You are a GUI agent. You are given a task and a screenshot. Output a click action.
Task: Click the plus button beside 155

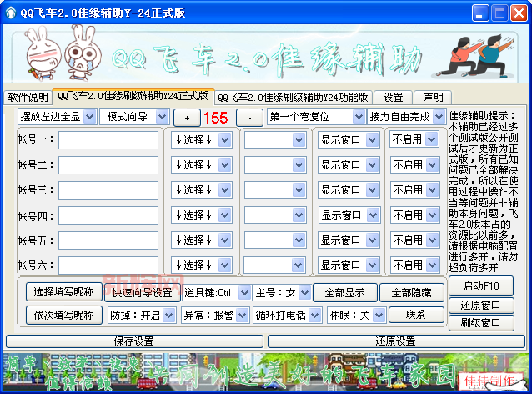187,118
